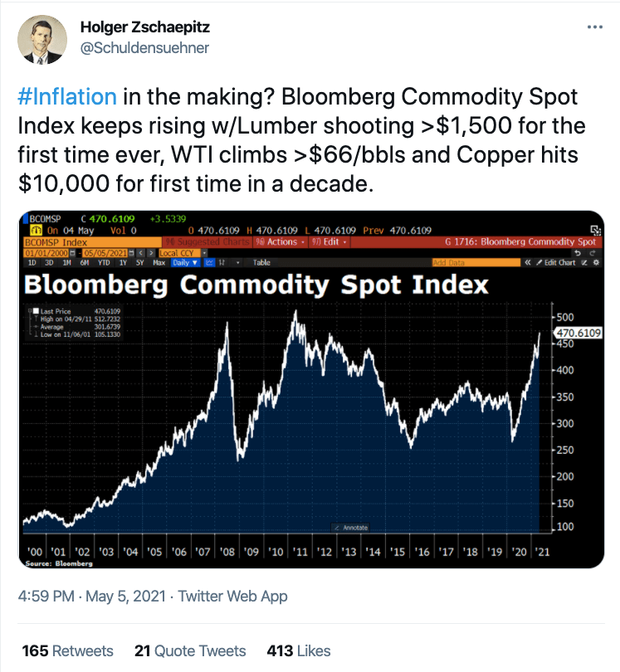Open the Daily periodicity dropdown
The height and width of the screenshot is (672, 620).
[185, 262]
